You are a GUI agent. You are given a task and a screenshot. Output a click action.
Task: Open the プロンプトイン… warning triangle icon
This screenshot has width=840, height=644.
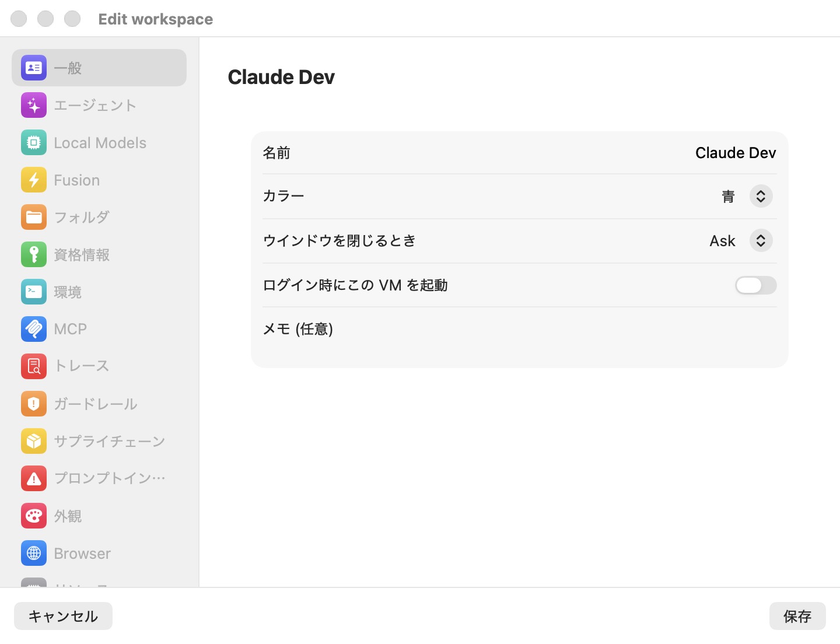(34, 478)
